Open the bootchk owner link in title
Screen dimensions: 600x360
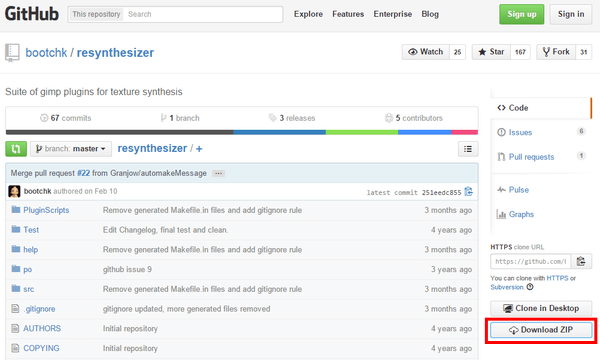click(x=46, y=52)
